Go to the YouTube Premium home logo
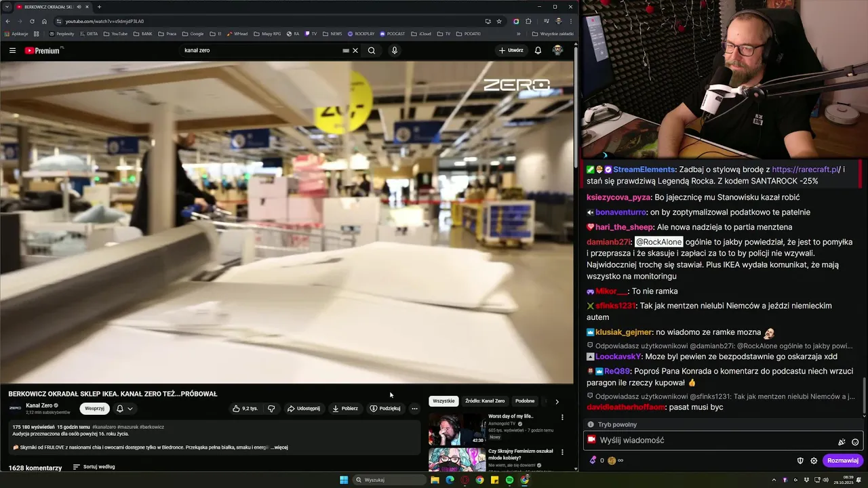 (x=43, y=50)
